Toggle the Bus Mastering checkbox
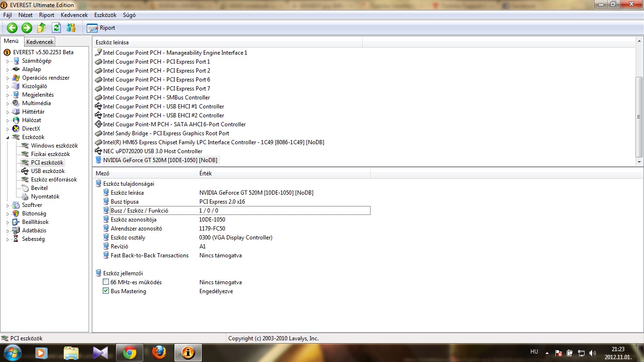 coord(106,291)
